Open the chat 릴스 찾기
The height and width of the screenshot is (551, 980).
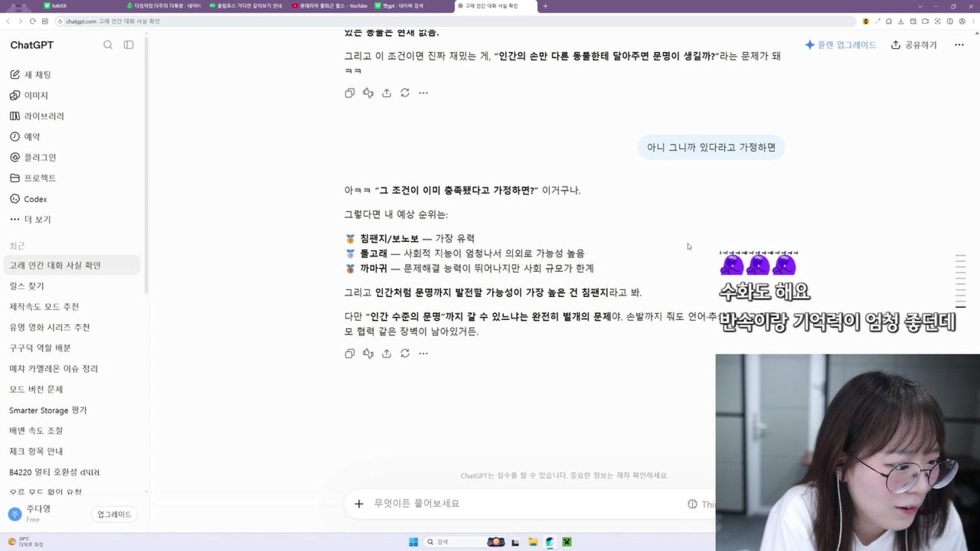pos(71,286)
